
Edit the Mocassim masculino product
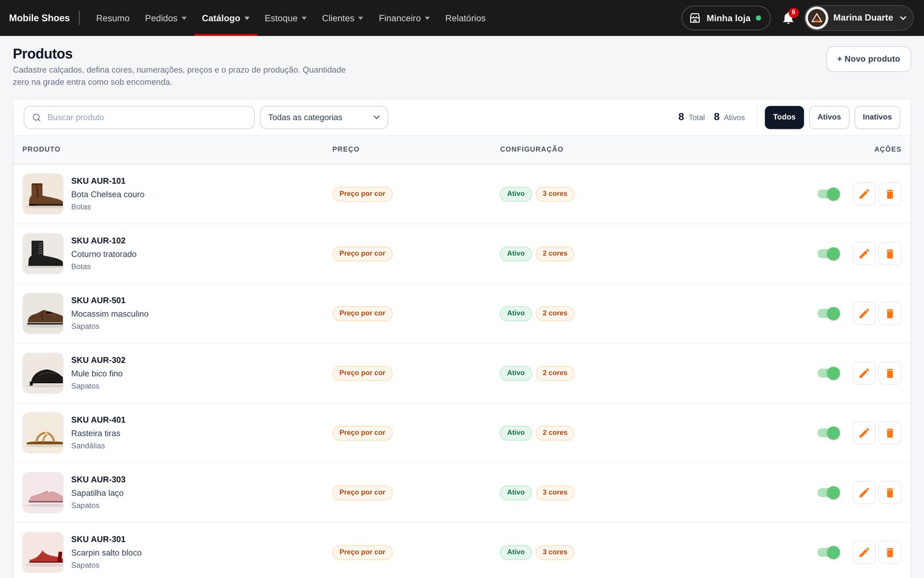point(864,313)
